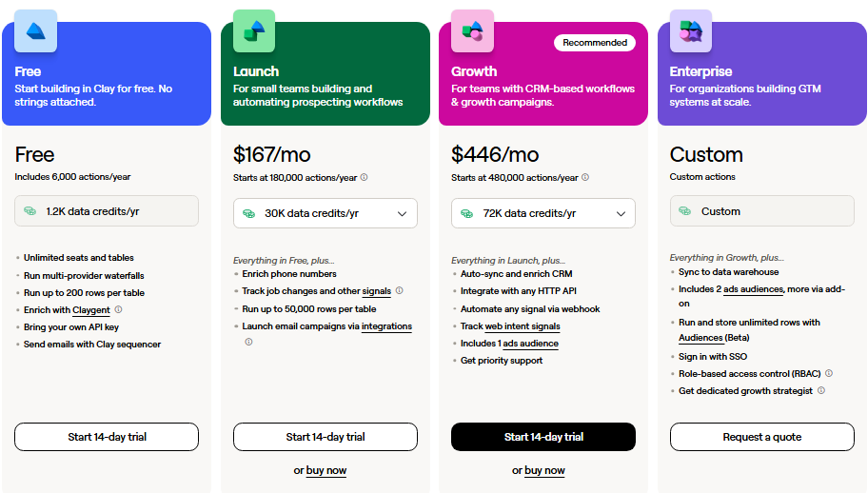Click info icon next to Claygent

(x=118, y=310)
